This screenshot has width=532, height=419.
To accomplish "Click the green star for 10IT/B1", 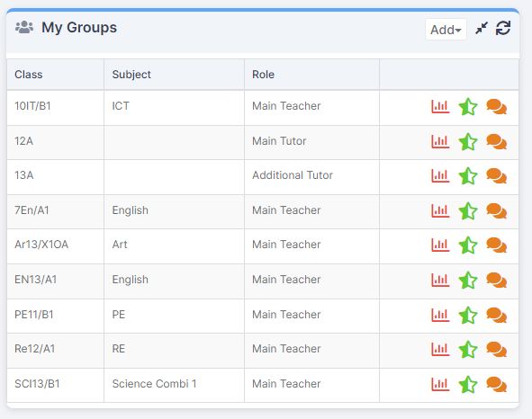I will click(x=468, y=107).
